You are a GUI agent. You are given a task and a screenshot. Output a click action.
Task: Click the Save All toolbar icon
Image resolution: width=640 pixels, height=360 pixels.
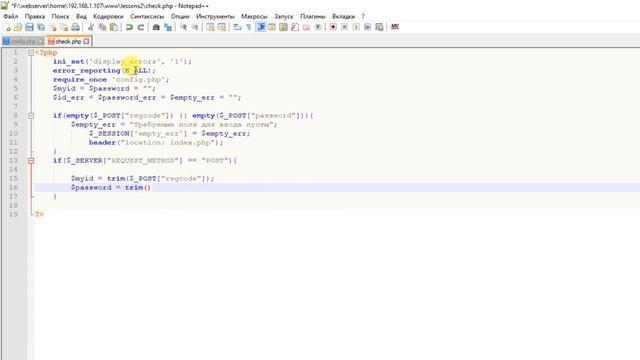click(41, 27)
